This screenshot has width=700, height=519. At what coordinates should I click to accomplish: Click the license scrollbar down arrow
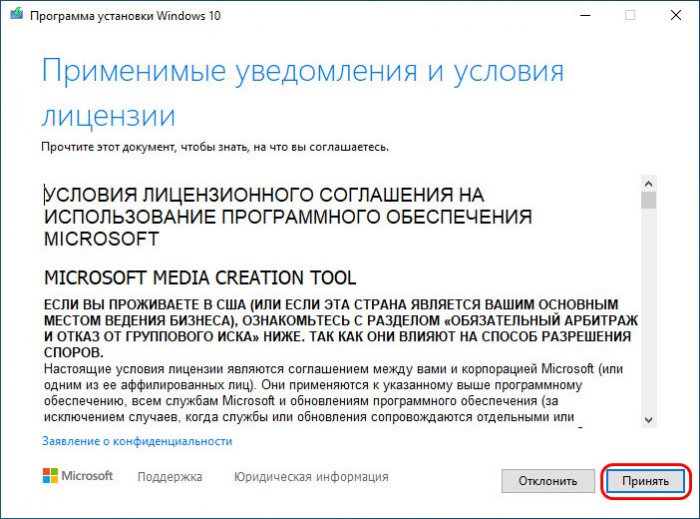(649, 420)
